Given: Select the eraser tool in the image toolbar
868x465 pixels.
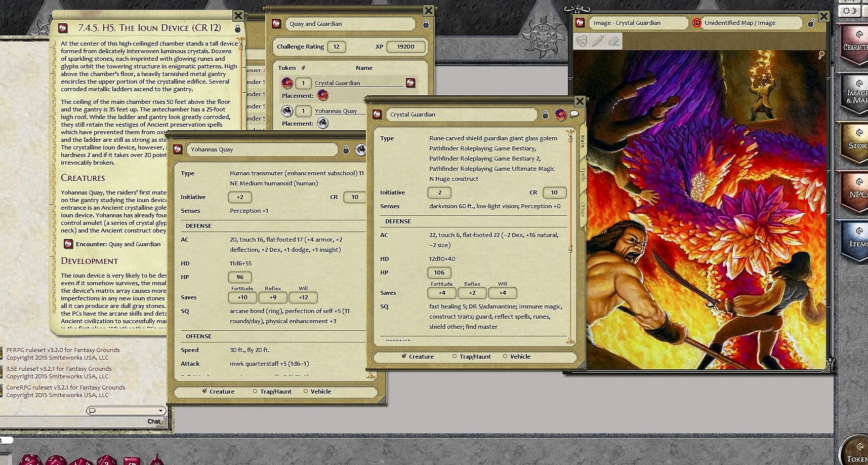Looking at the screenshot, I should click(613, 41).
